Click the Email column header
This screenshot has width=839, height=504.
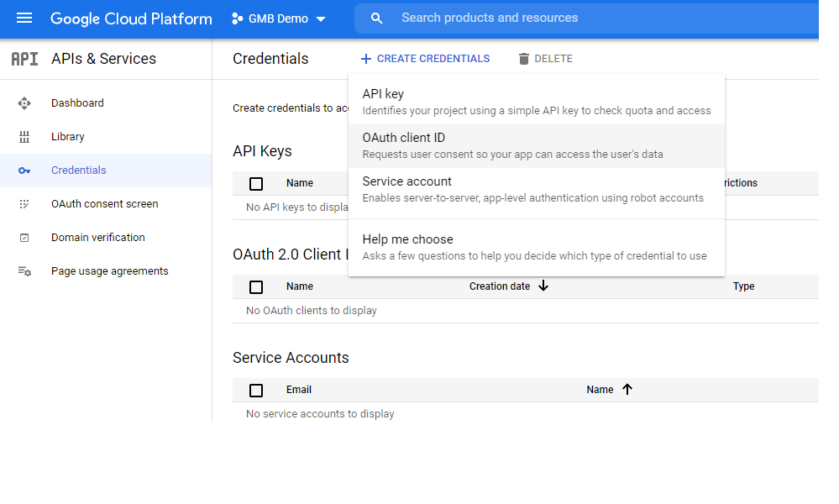click(x=299, y=390)
